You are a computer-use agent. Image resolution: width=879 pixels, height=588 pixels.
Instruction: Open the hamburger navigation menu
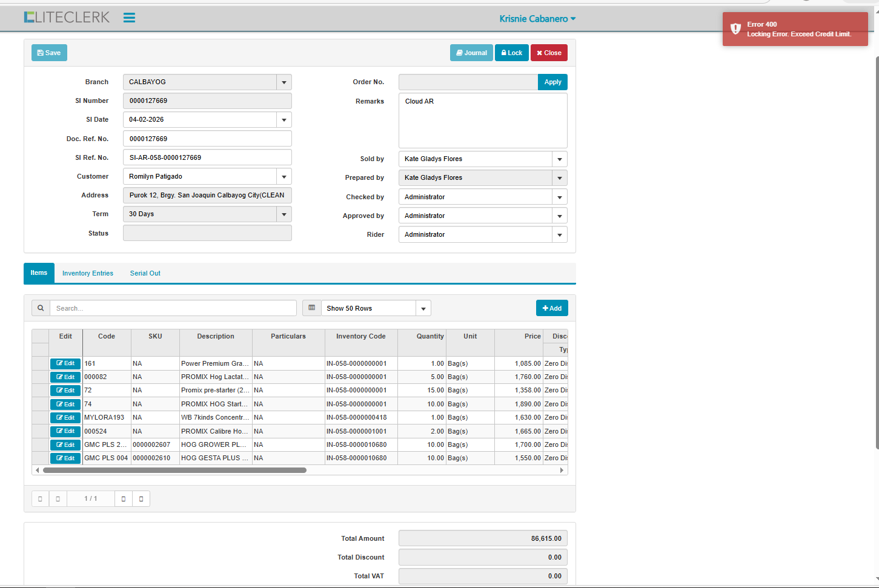pyautogui.click(x=129, y=18)
